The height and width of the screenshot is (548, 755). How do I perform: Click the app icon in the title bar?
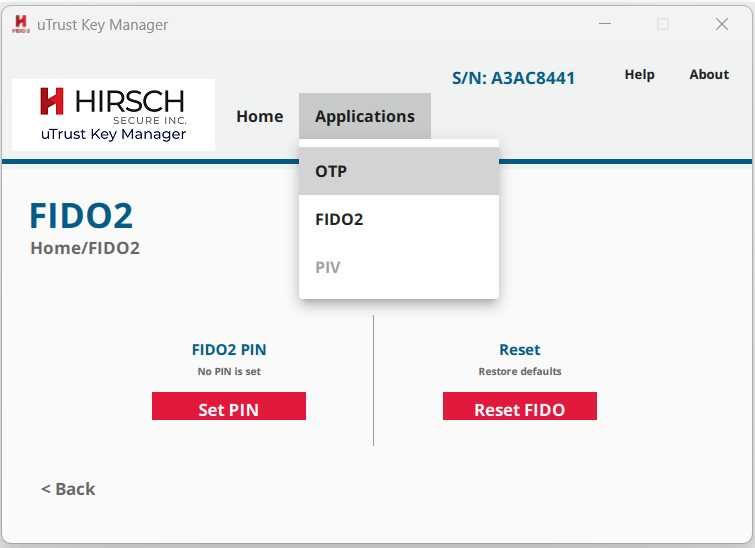pyautogui.click(x=21, y=24)
